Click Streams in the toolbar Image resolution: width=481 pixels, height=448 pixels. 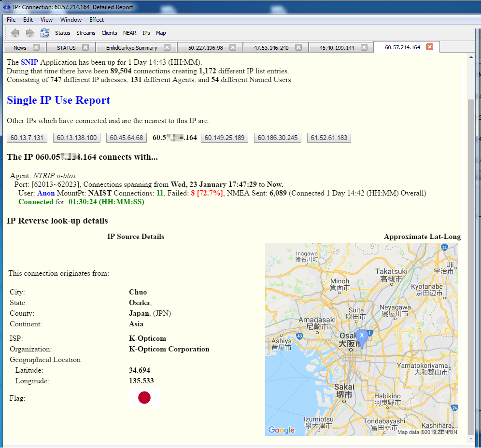pos(86,33)
